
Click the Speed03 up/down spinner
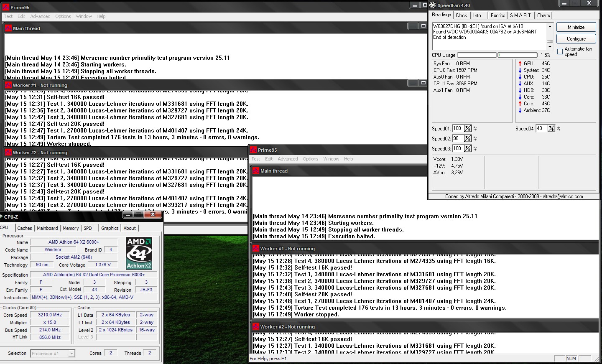[x=468, y=148]
